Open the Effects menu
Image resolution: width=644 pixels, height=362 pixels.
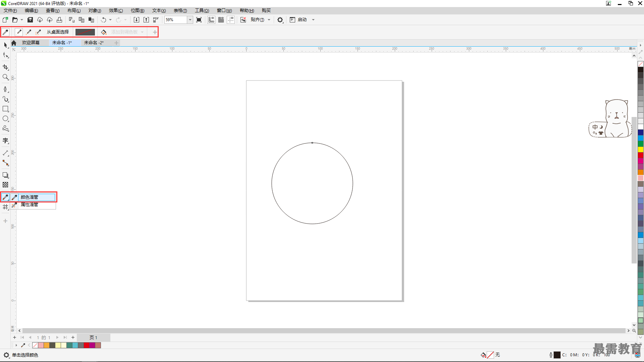tap(116, 11)
